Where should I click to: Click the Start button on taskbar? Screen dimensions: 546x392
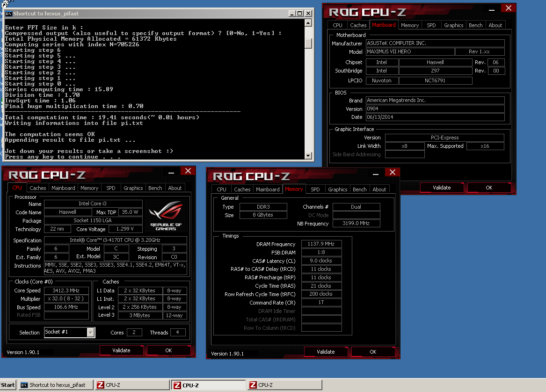coord(7,385)
